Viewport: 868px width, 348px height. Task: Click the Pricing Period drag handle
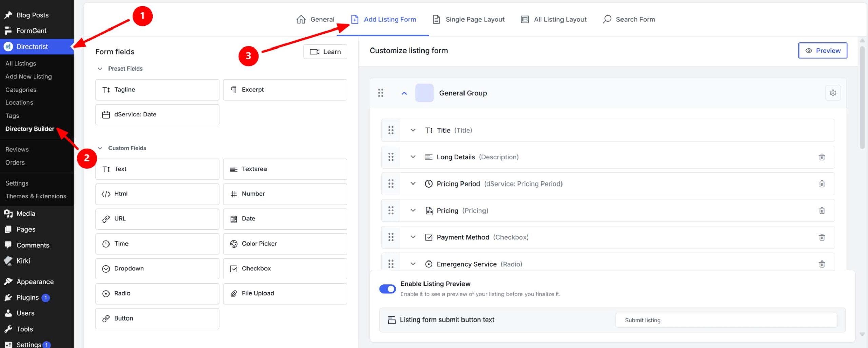click(x=391, y=184)
